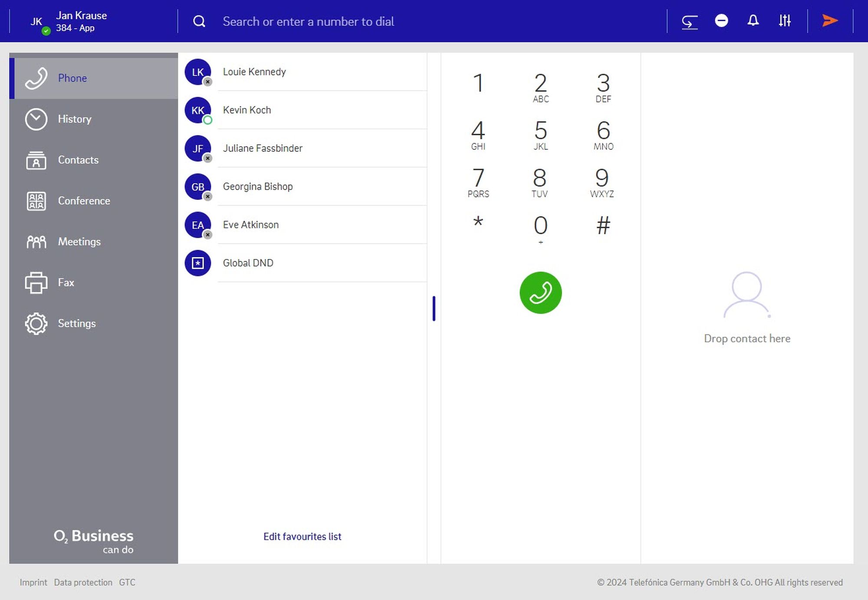Viewport: 868px width, 600px height.
Task: Toggle Do Not Disturb minus icon
Action: coord(721,21)
